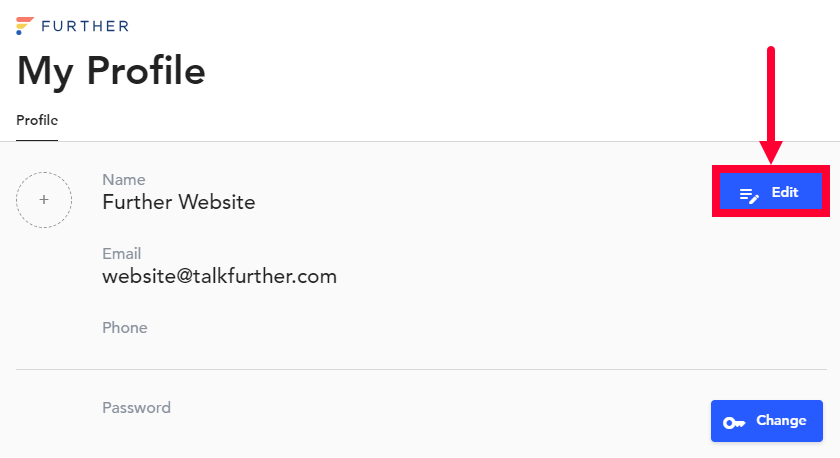
Task: Click the name value Further Website
Action: (x=179, y=202)
